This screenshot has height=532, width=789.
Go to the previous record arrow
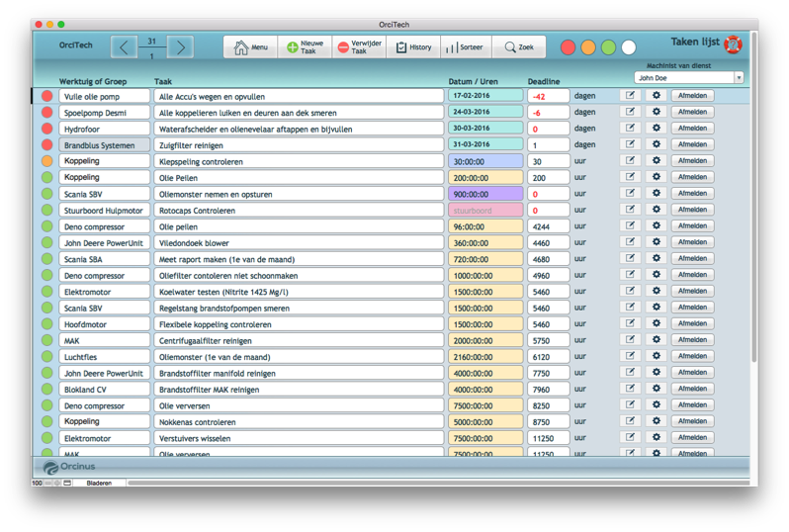[124, 47]
